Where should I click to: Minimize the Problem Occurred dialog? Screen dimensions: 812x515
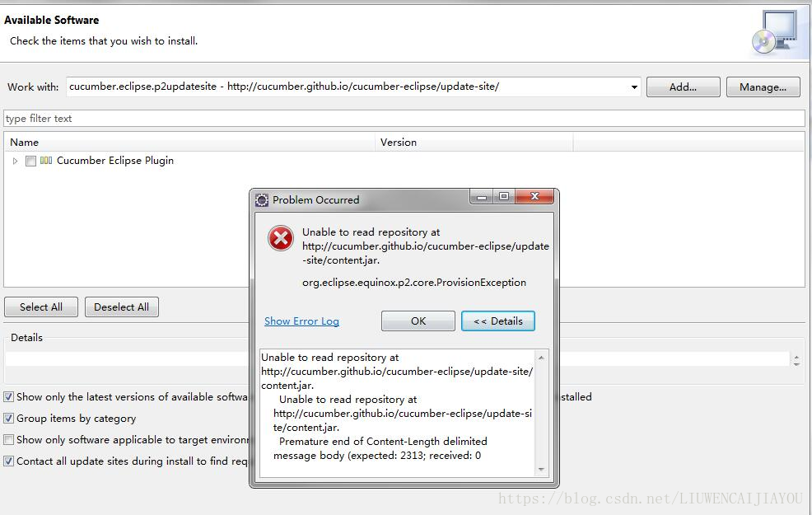pos(481,197)
